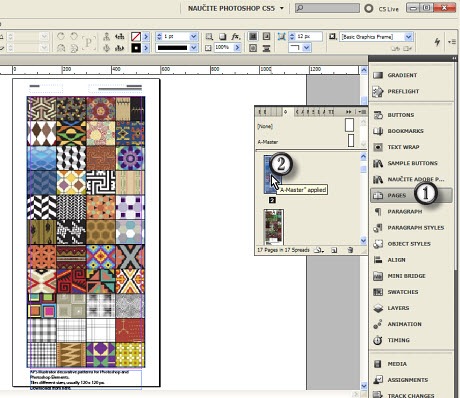Open the Track Changes panel
This screenshot has width=460, height=398.
coord(411,395)
